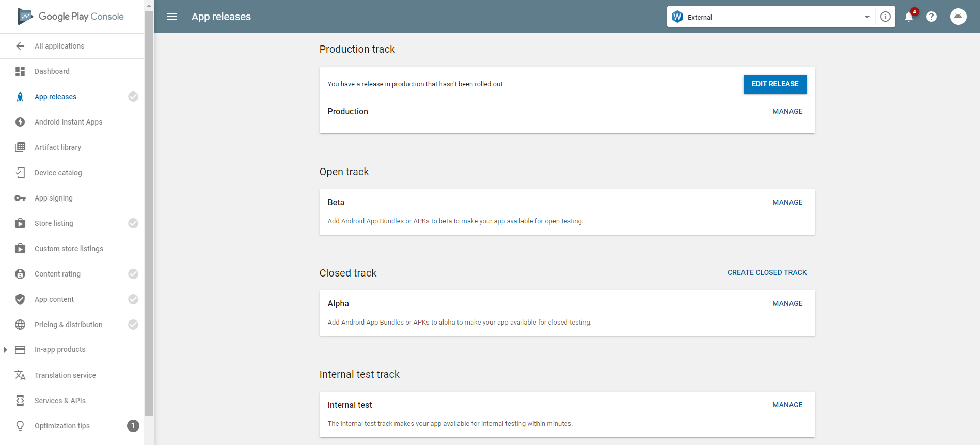This screenshot has height=445, width=980.
Task: Open the help question mark icon
Action: (931, 17)
